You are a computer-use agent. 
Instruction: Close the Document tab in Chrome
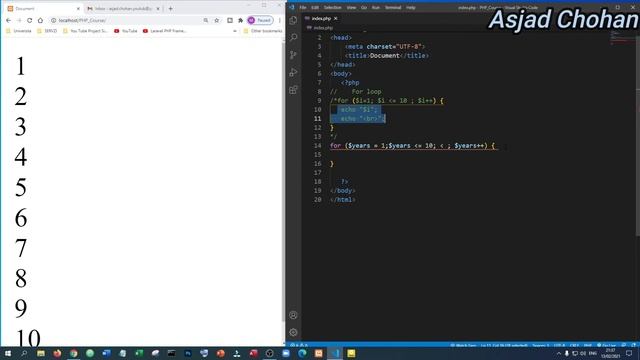click(x=78, y=9)
